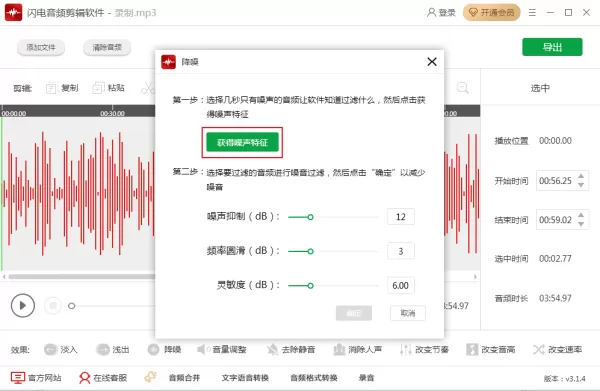Screen dimensions: 600x391
Task: Open 文字语音转换 tool
Action: click(245, 378)
